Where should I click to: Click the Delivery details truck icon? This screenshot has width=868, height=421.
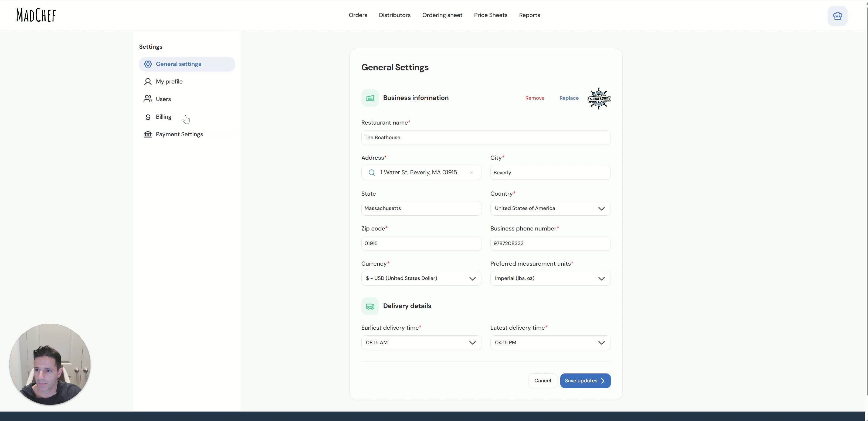tap(370, 306)
